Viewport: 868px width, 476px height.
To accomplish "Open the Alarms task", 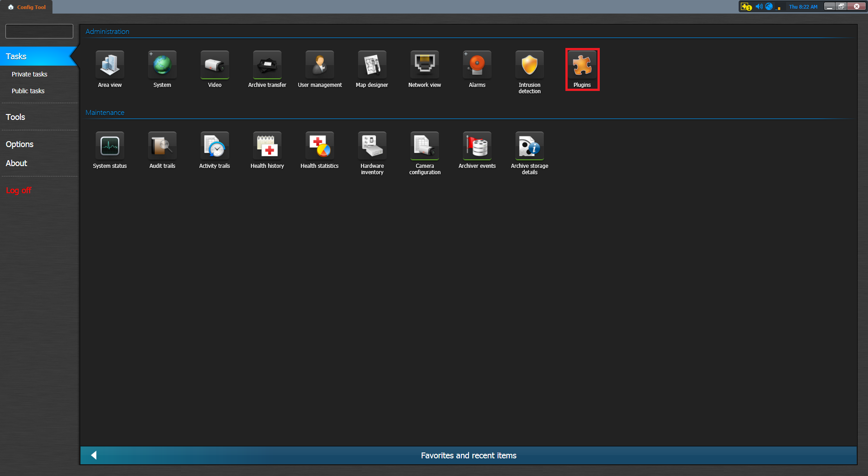I will tap(477, 66).
